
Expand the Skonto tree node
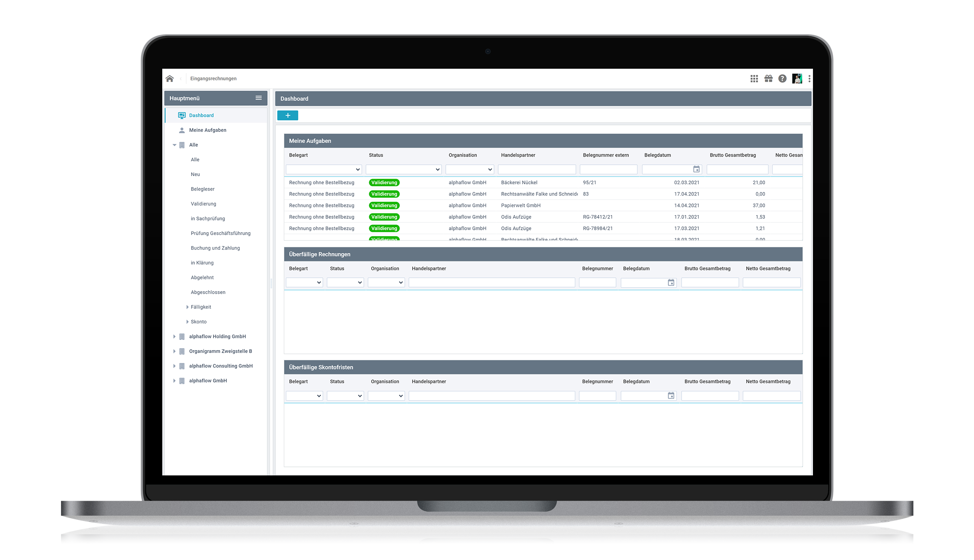pos(187,322)
